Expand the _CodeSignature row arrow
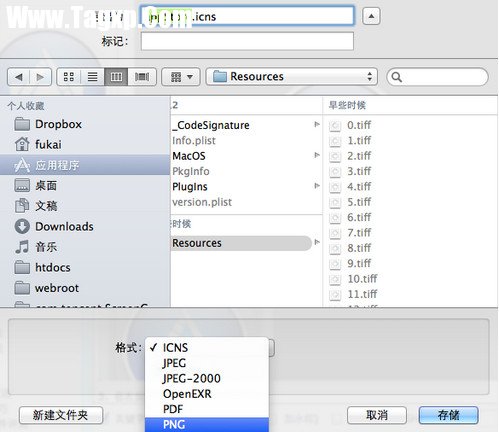499x432 pixels. (317, 125)
